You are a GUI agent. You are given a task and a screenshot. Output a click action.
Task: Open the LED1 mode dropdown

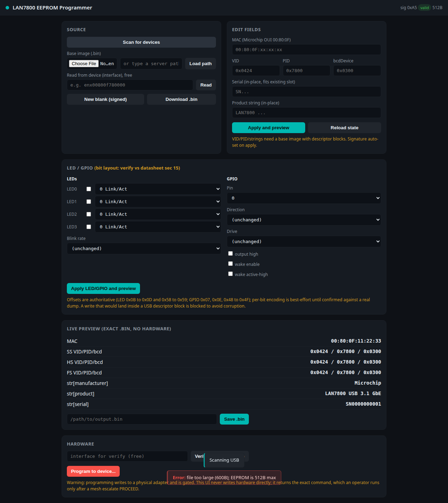158,202
